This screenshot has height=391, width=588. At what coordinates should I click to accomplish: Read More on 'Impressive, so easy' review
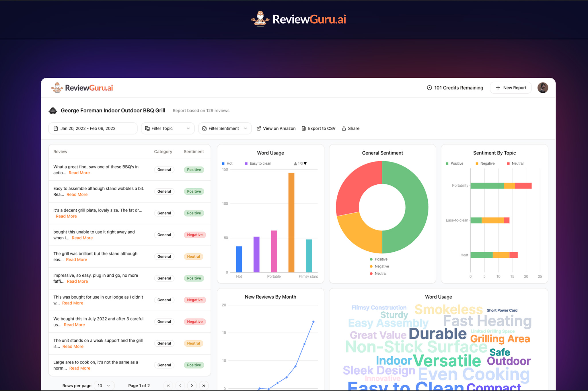point(77,281)
